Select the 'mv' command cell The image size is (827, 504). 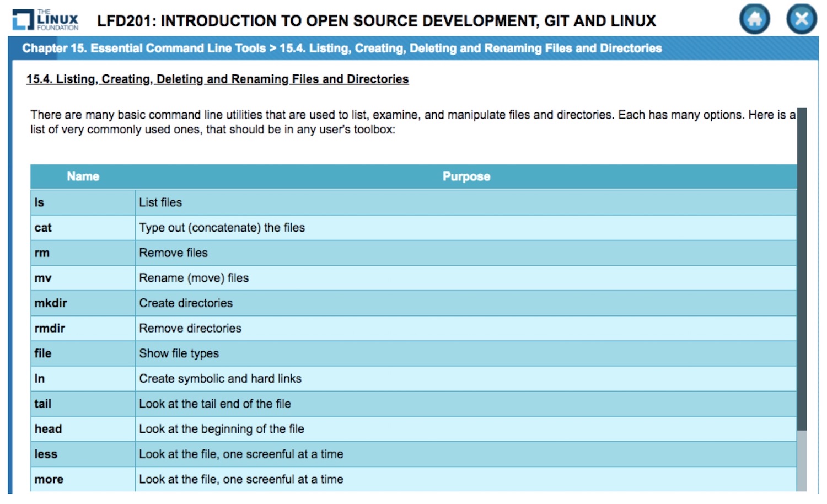point(83,278)
